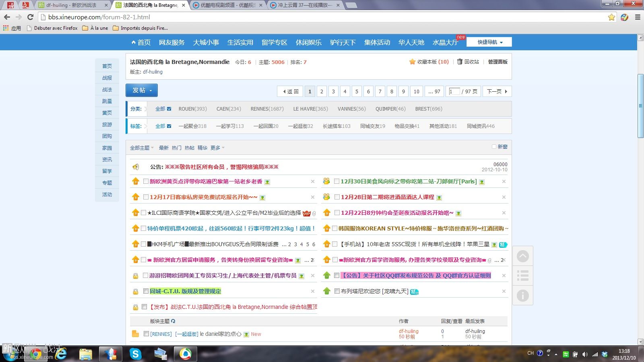
Task: Open the df-huiling moderator link
Action: click(153, 72)
